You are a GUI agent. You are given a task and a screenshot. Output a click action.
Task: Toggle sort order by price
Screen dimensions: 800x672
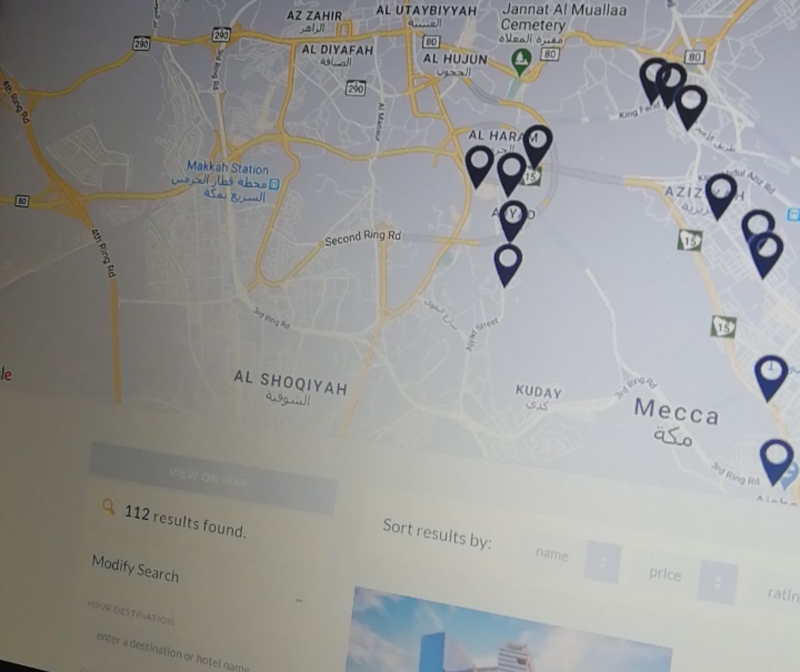pos(717,581)
